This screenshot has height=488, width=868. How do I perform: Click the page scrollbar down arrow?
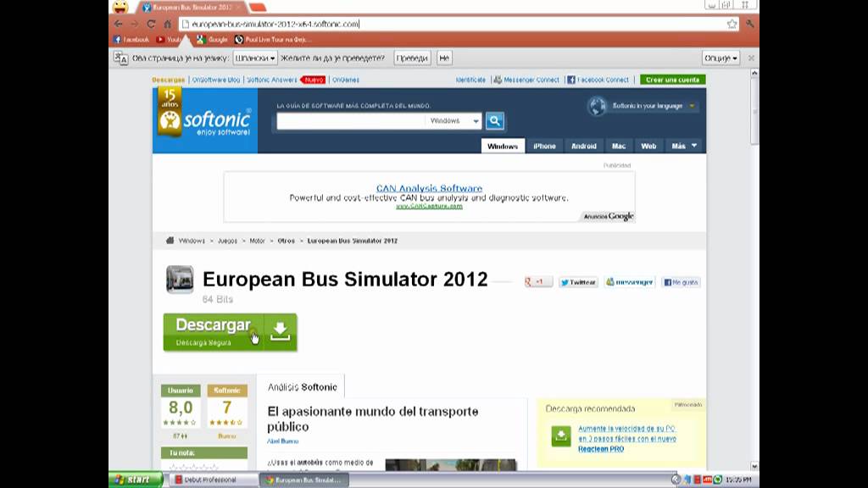point(754,466)
